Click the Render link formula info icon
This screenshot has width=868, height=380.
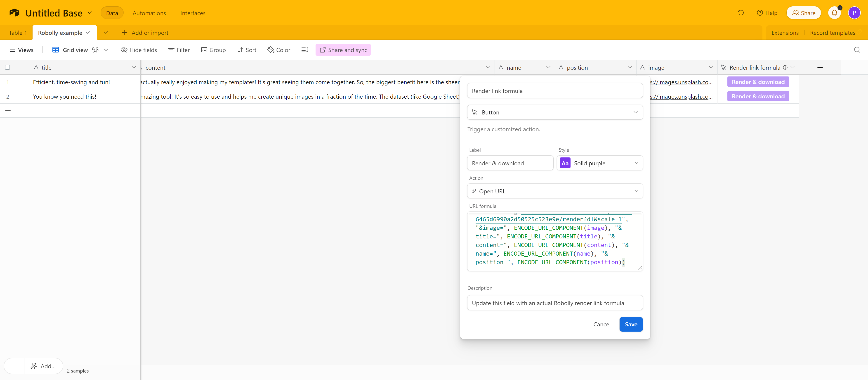tap(785, 67)
